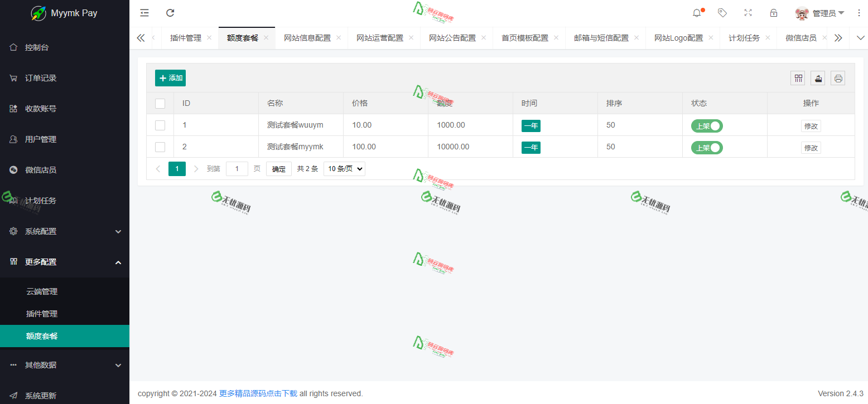
Task: Collapse the sidebar with the menu icon
Action: [144, 12]
